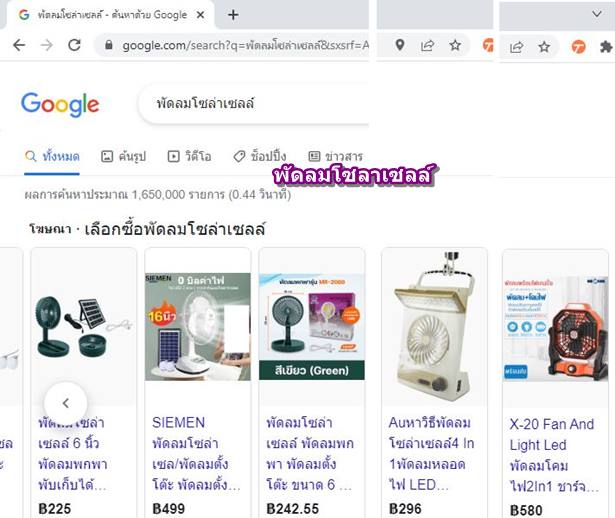This screenshot has width=615, height=518.
Task: Reload the page with the refresh icon
Action: [x=75, y=45]
